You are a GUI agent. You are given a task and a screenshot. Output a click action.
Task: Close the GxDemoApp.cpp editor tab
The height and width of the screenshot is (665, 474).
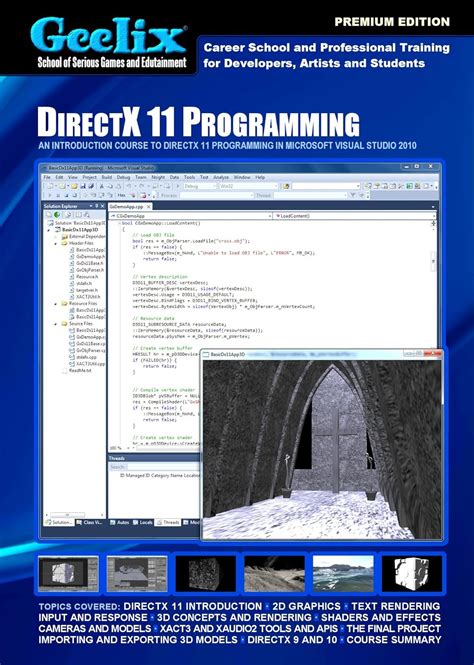[x=148, y=207]
